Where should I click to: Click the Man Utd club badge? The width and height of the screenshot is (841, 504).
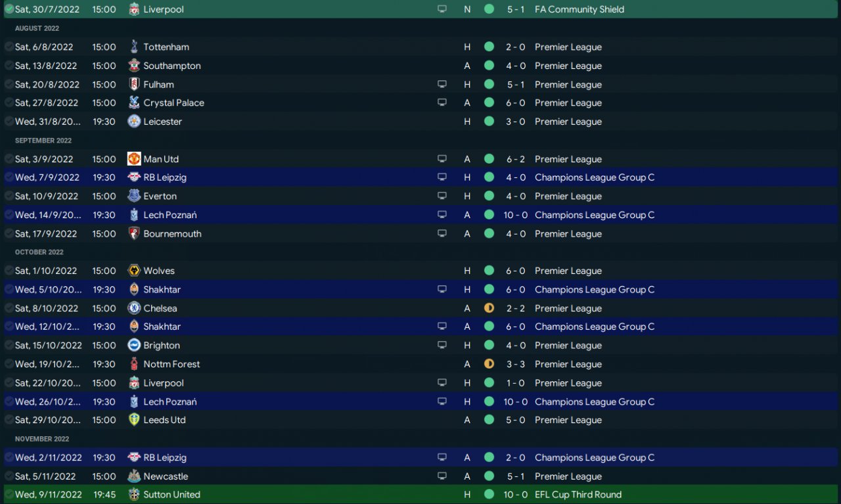pyautogui.click(x=134, y=159)
